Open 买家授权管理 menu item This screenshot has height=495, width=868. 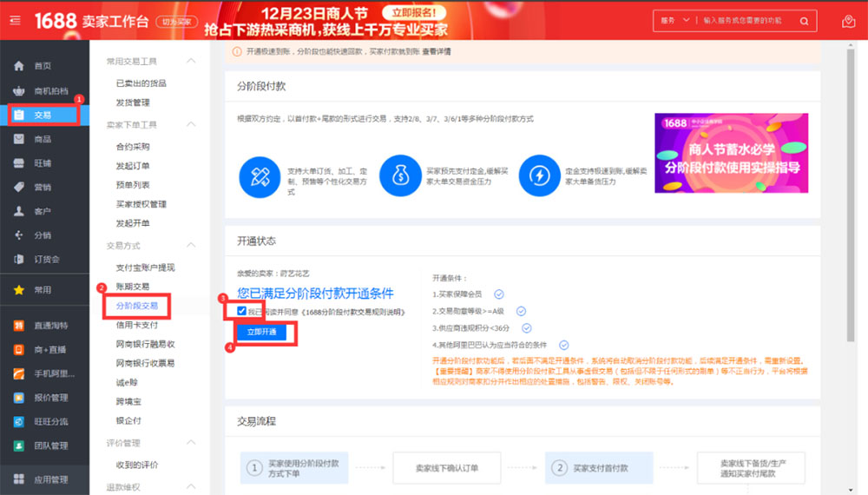click(141, 204)
